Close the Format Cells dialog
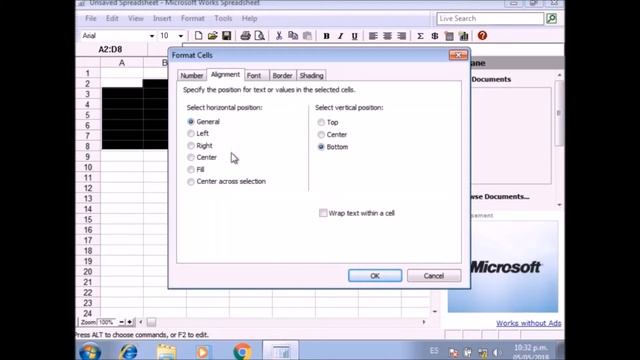Screen dimensions: 640x360 click(x=458, y=55)
